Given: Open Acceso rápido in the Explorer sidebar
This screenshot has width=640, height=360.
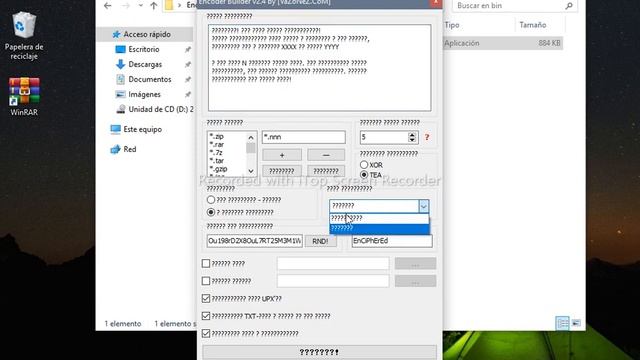Looking at the screenshot, I should point(147,34).
